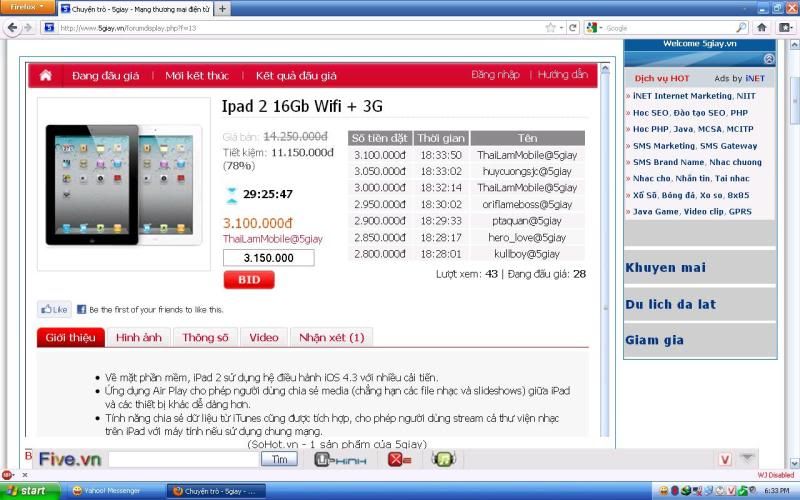Click the bid amount field showing 3.150.000
The height and width of the screenshot is (500, 800).
coord(268,258)
